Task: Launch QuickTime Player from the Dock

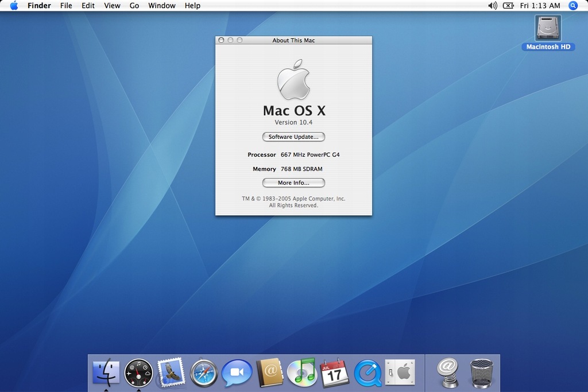Action: click(367, 373)
